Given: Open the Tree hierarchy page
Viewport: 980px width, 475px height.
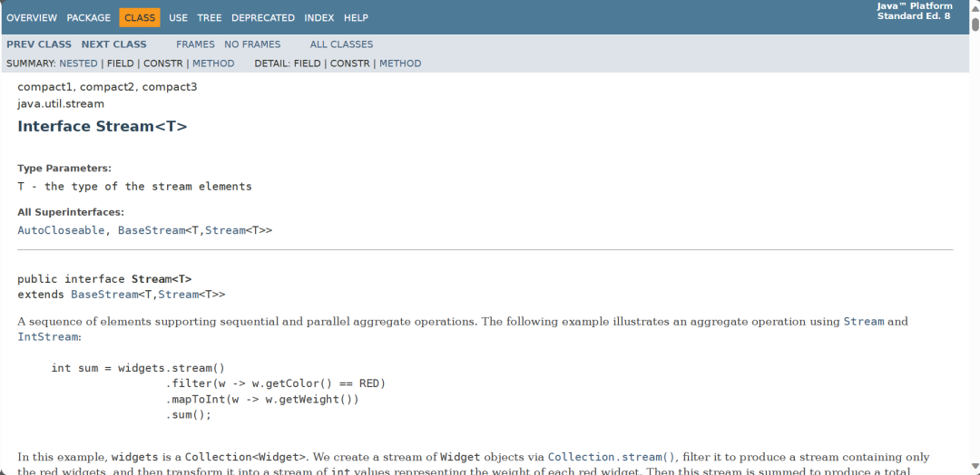Looking at the screenshot, I should click(210, 17).
